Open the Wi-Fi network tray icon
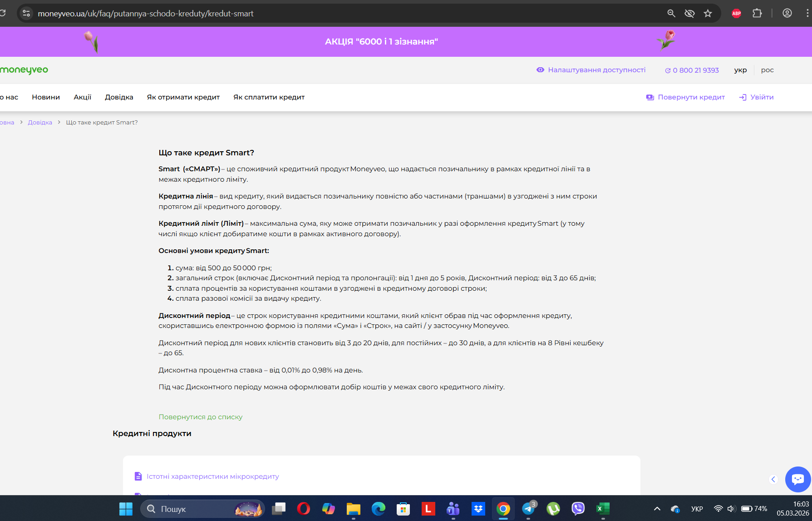This screenshot has width=812, height=521. coord(718,509)
